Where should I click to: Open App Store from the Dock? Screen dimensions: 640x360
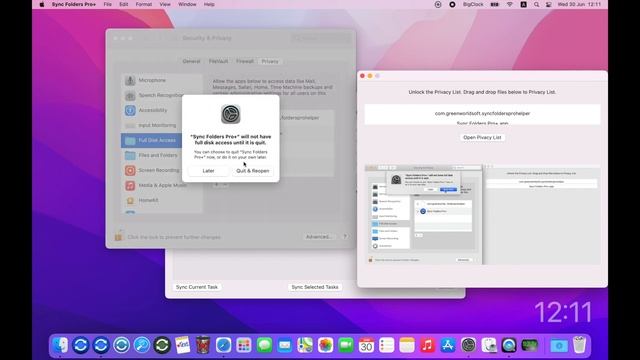448,345
